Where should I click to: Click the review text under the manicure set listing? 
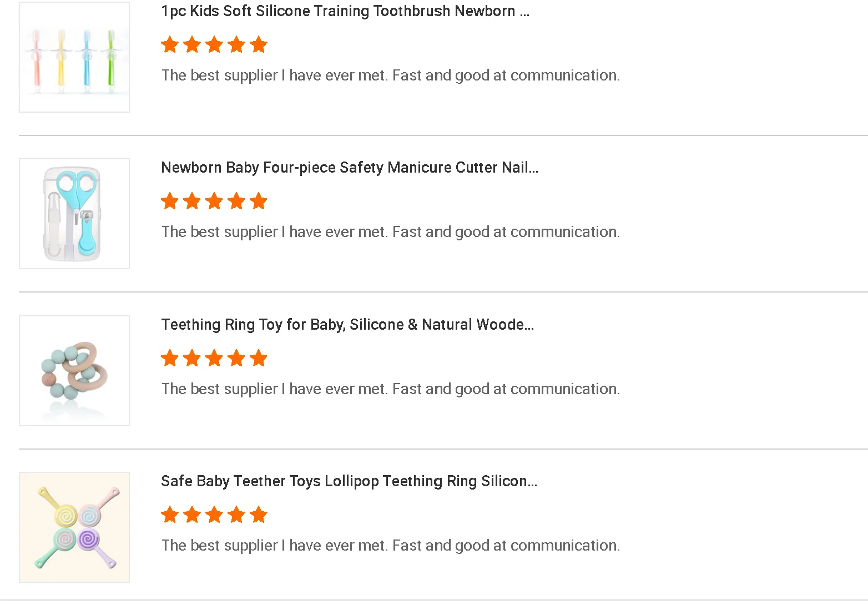390,232
